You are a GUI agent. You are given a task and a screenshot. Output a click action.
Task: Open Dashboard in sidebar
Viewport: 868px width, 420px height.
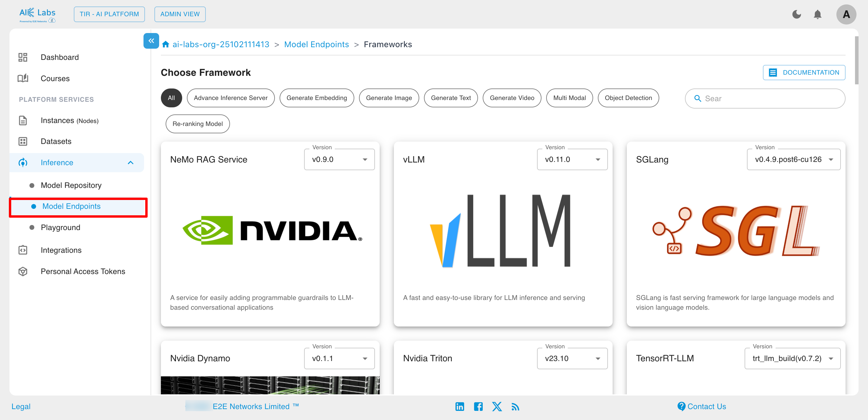tap(60, 57)
